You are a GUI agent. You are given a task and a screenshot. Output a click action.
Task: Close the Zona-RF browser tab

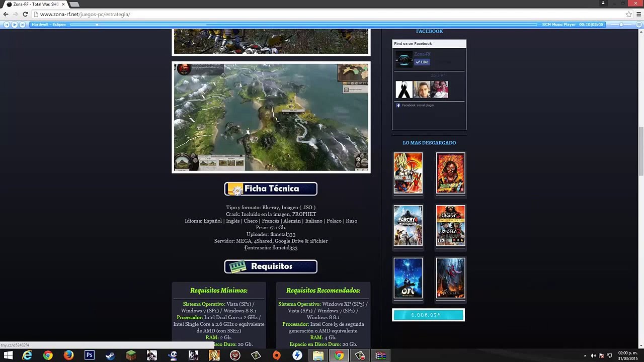63,4
